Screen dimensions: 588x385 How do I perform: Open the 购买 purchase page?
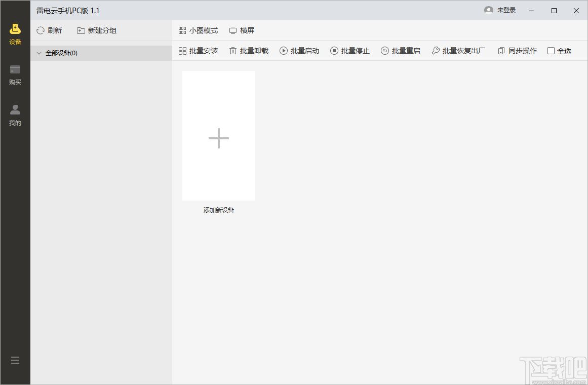pos(15,75)
